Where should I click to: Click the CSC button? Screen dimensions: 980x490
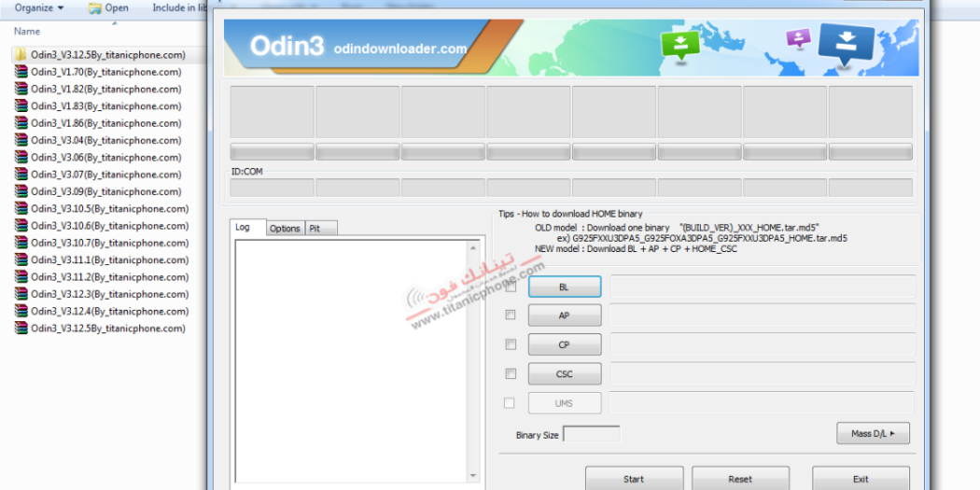coord(565,374)
